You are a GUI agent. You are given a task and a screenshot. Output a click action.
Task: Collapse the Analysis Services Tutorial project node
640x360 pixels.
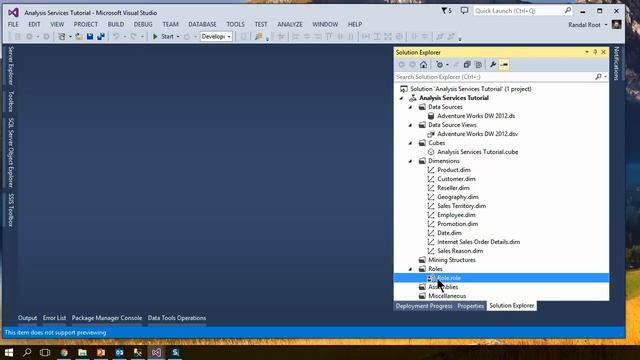tap(402, 98)
